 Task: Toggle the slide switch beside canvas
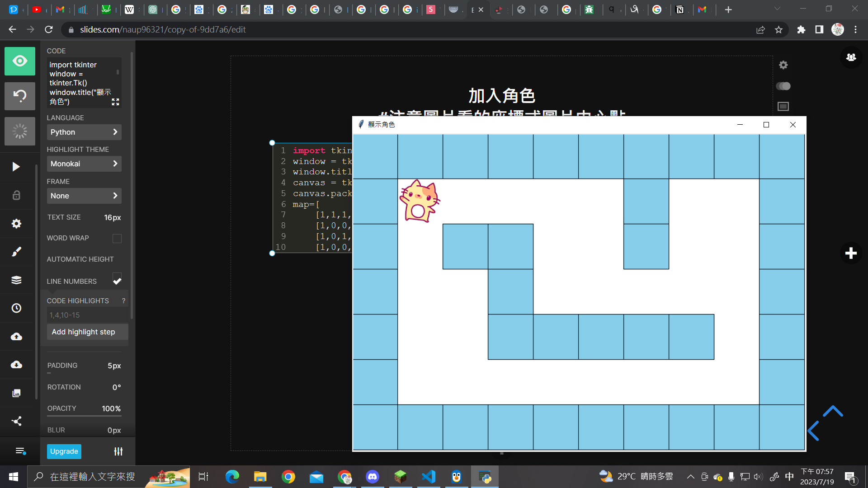tap(783, 86)
